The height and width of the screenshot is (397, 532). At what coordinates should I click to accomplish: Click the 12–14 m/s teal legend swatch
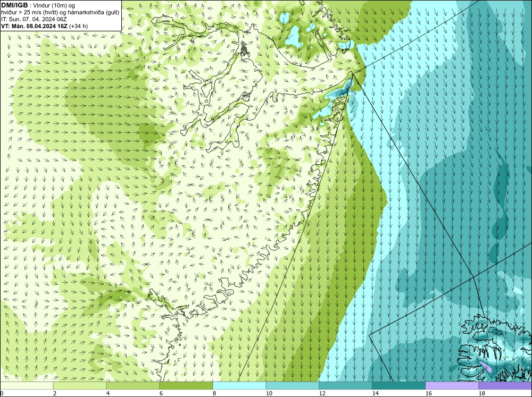(x=346, y=386)
